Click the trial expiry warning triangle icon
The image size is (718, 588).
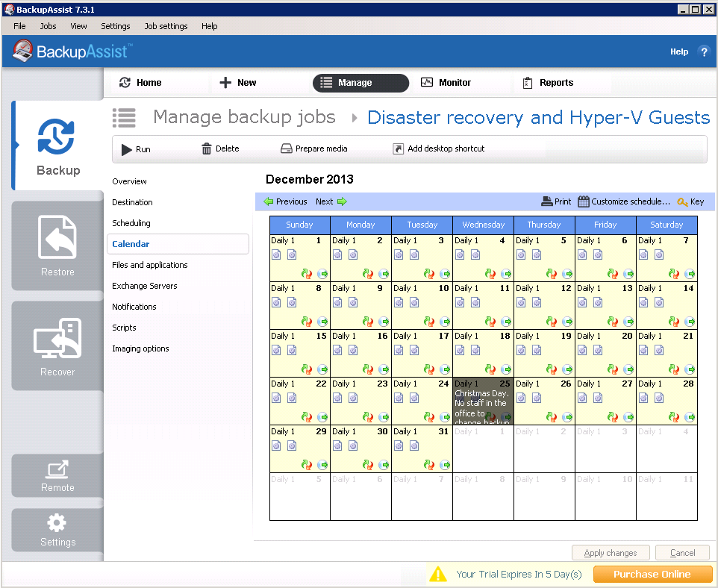pyautogui.click(x=438, y=575)
